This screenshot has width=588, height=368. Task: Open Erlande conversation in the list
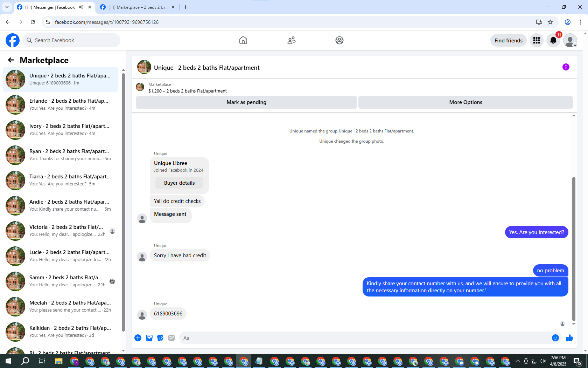pyautogui.click(x=60, y=105)
